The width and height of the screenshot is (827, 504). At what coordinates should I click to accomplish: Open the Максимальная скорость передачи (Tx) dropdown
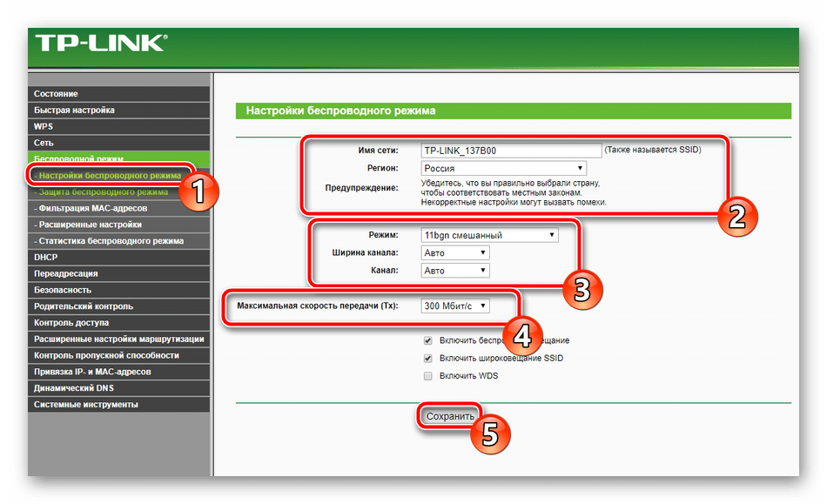[x=455, y=306]
